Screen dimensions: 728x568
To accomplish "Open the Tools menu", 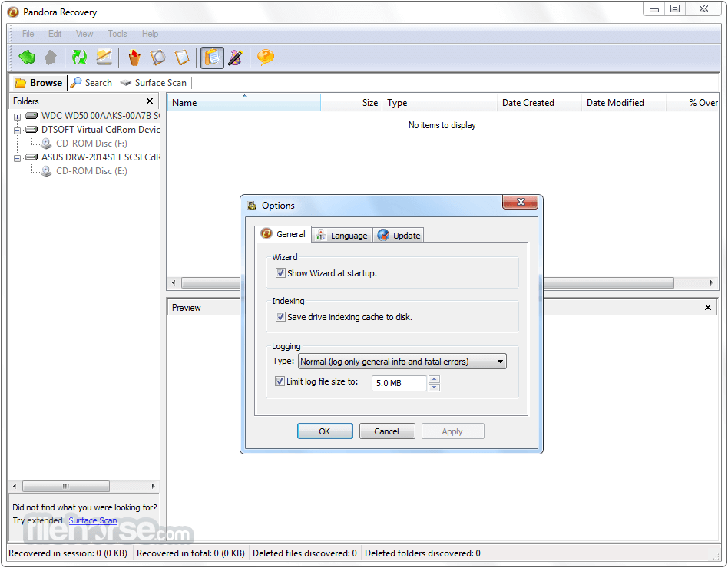I will pos(117,34).
